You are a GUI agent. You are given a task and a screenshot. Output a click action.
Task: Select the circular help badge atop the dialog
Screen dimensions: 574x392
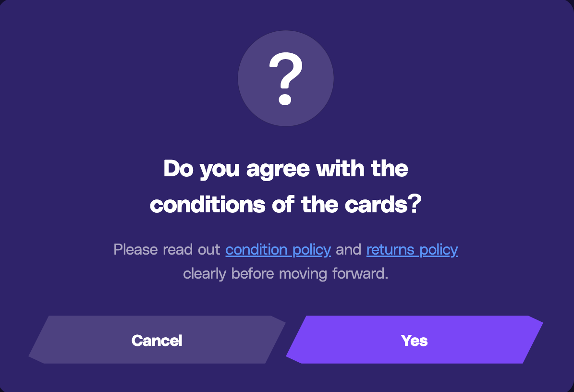(286, 78)
